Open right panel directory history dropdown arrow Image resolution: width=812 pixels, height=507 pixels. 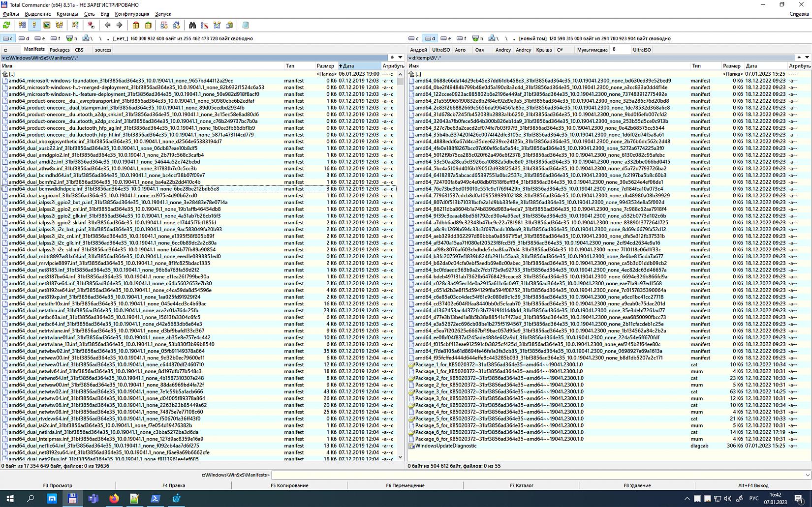807,58
